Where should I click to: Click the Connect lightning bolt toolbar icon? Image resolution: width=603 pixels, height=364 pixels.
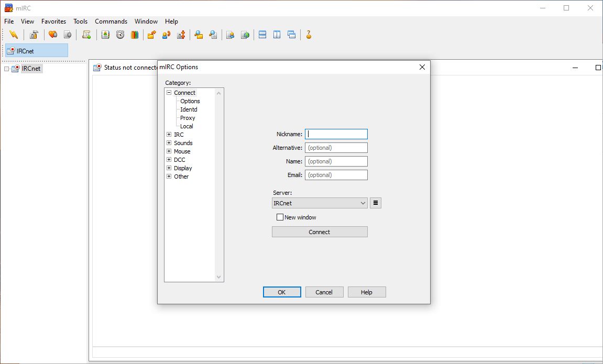coord(14,35)
